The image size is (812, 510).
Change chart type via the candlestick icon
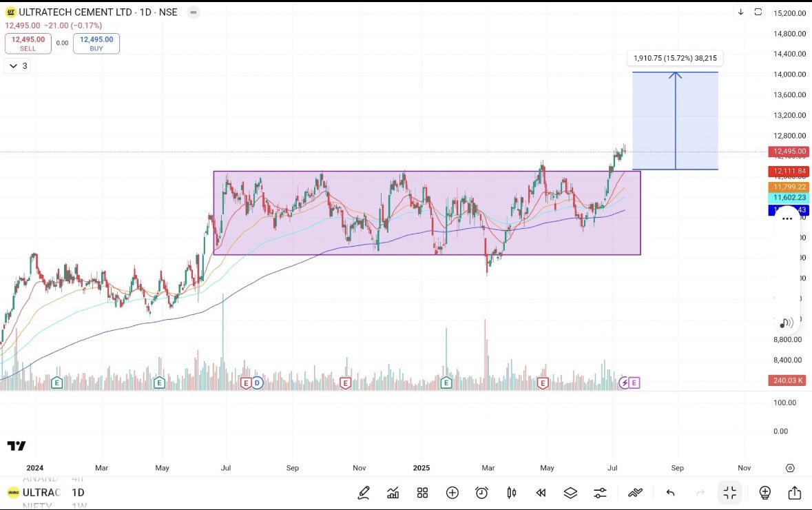click(512, 492)
